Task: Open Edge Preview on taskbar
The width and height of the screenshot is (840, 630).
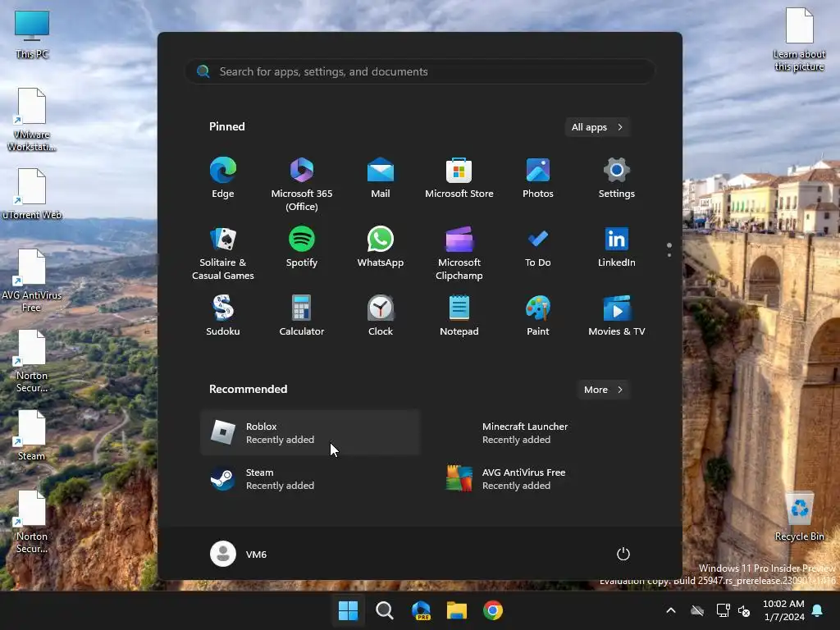Action: 421,610
